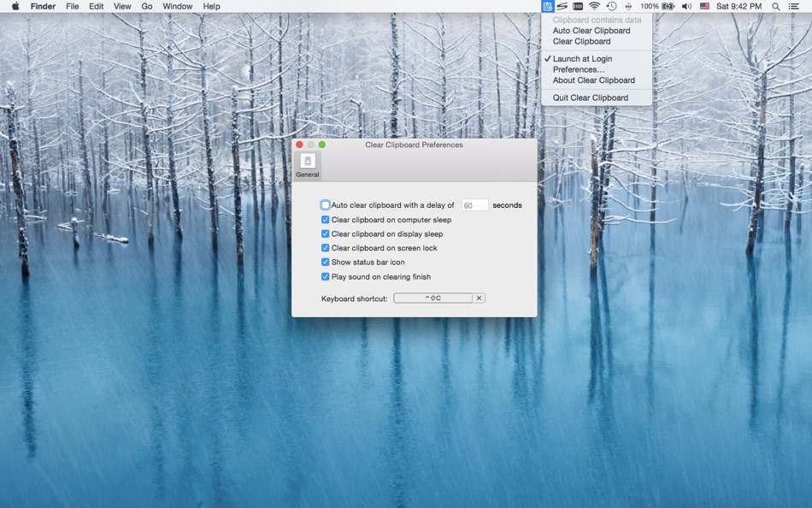Click the Keyboard shortcut: label

(x=354, y=298)
